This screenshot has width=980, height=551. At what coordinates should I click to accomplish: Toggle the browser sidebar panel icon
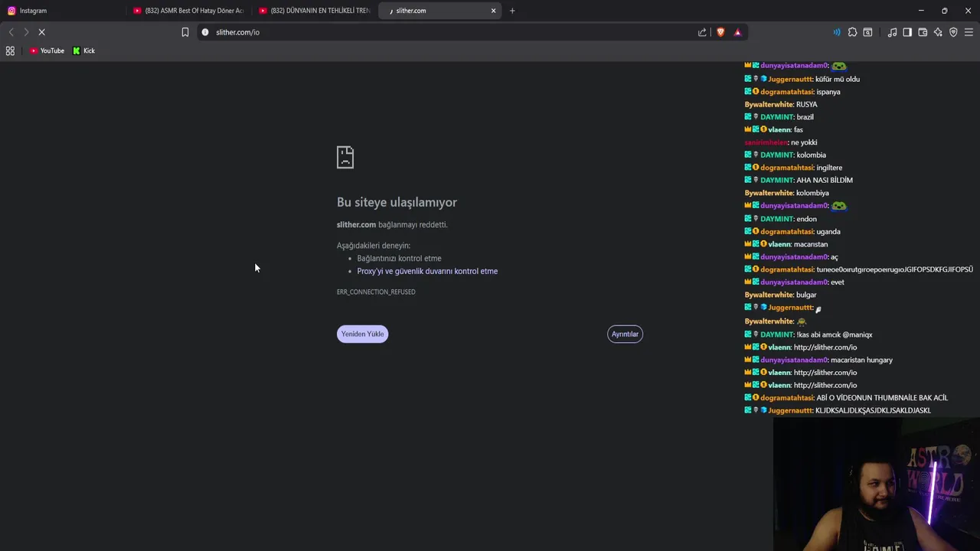click(907, 32)
